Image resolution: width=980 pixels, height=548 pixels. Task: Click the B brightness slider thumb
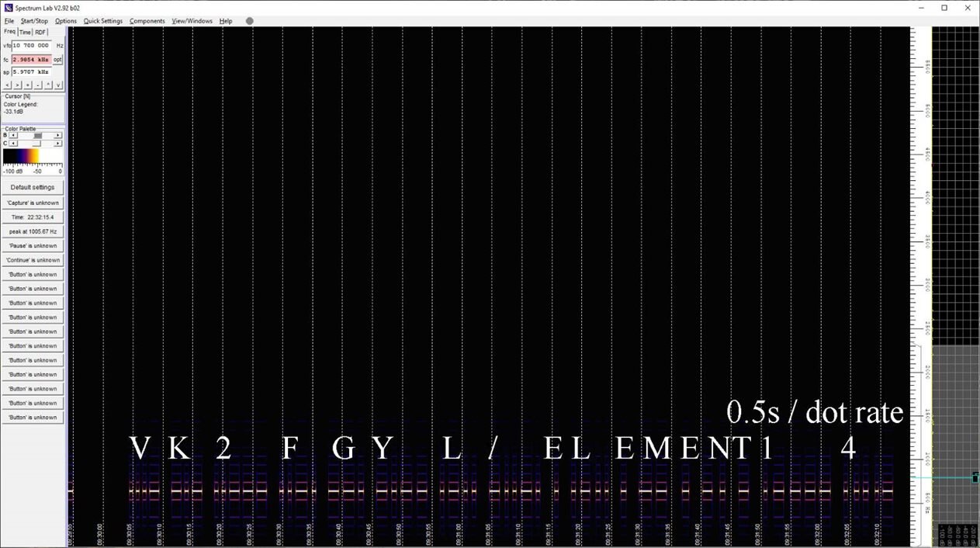[37, 135]
